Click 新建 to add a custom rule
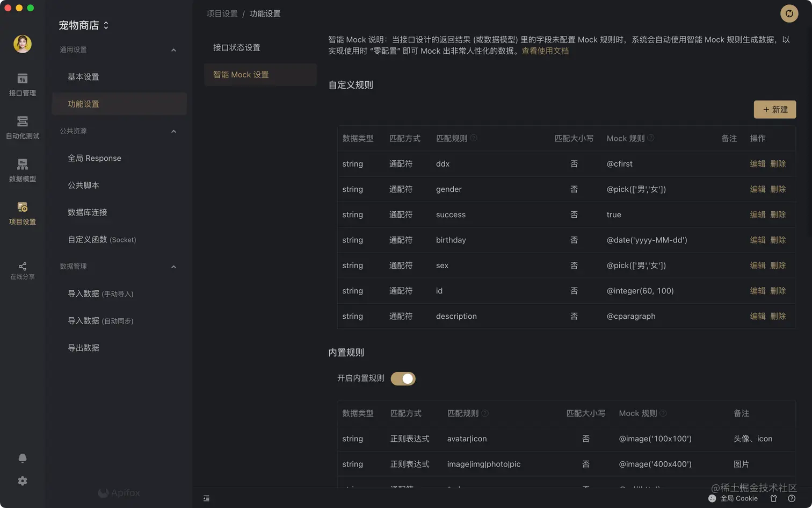Image resolution: width=812 pixels, height=508 pixels. [774, 109]
